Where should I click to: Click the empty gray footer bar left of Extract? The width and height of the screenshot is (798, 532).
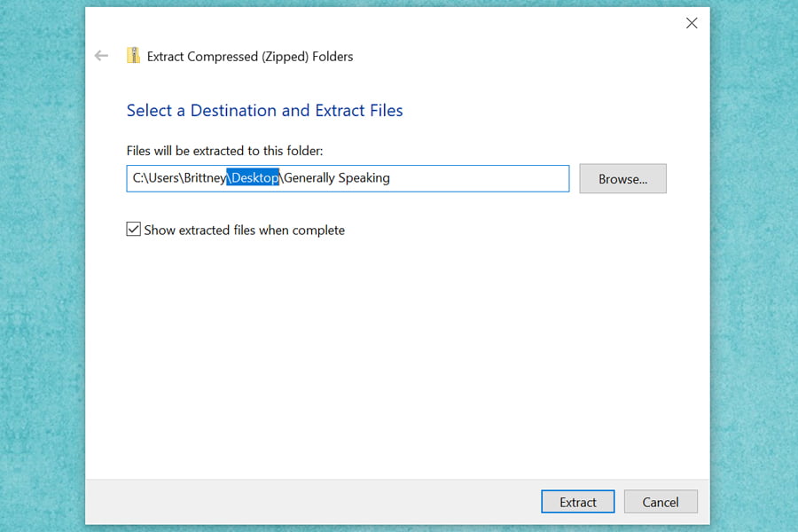[305, 502]
